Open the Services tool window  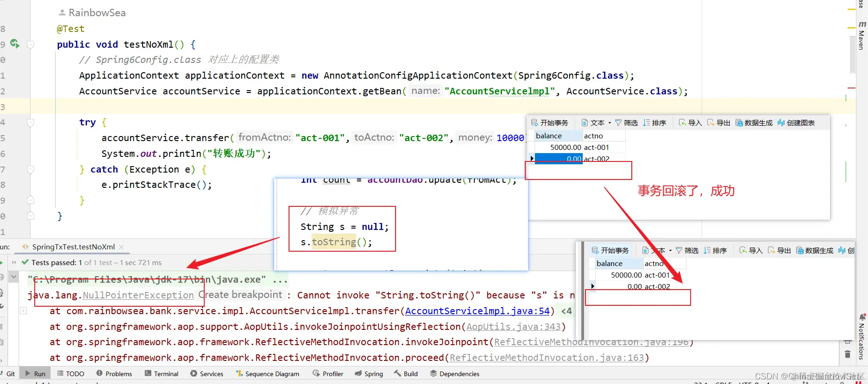(207, 374)
